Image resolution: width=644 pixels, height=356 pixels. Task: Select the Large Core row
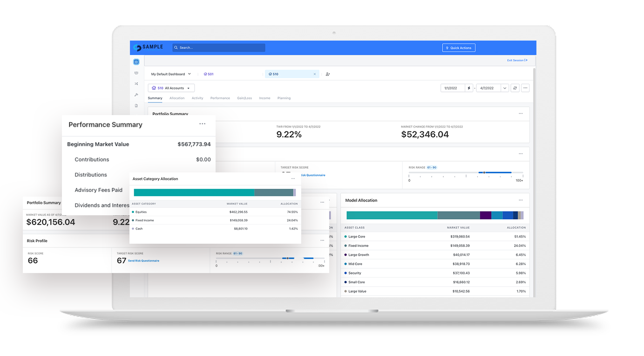[435, 237]
